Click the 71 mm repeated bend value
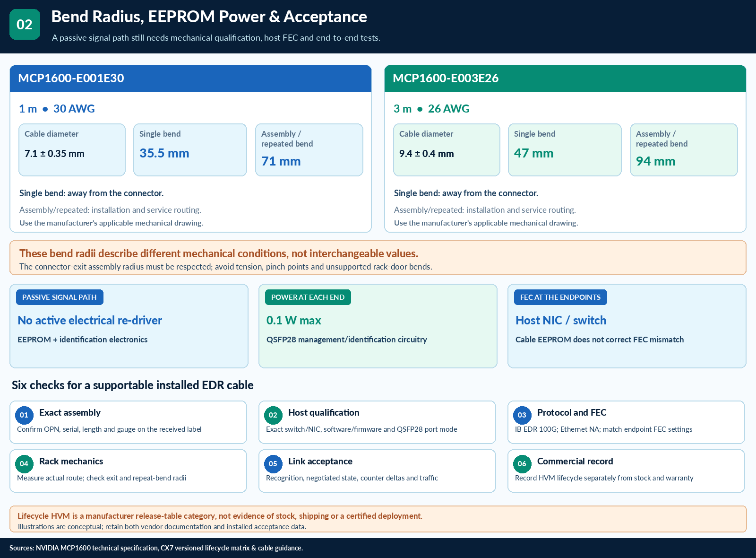This screenshot has width=756, height=558. coord(281,161)
